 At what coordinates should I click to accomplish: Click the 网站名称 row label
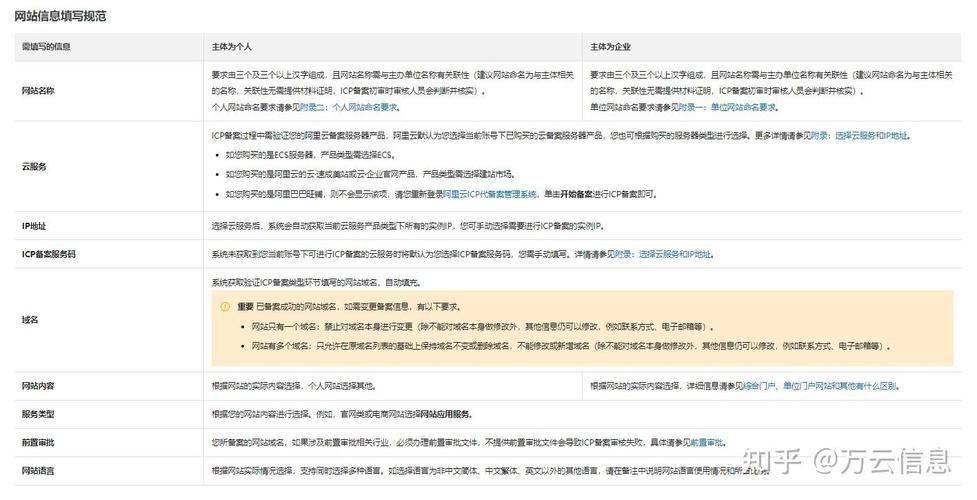point(38,91)
